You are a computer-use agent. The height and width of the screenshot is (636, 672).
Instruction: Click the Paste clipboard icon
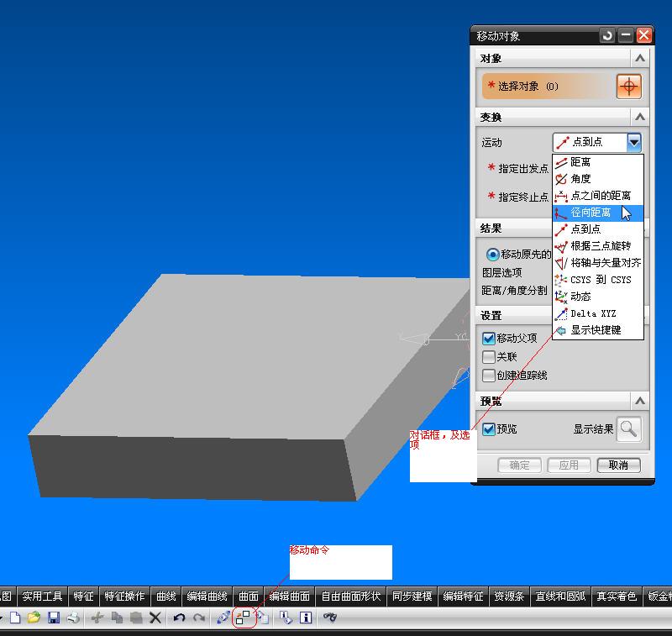click(136, 618)
